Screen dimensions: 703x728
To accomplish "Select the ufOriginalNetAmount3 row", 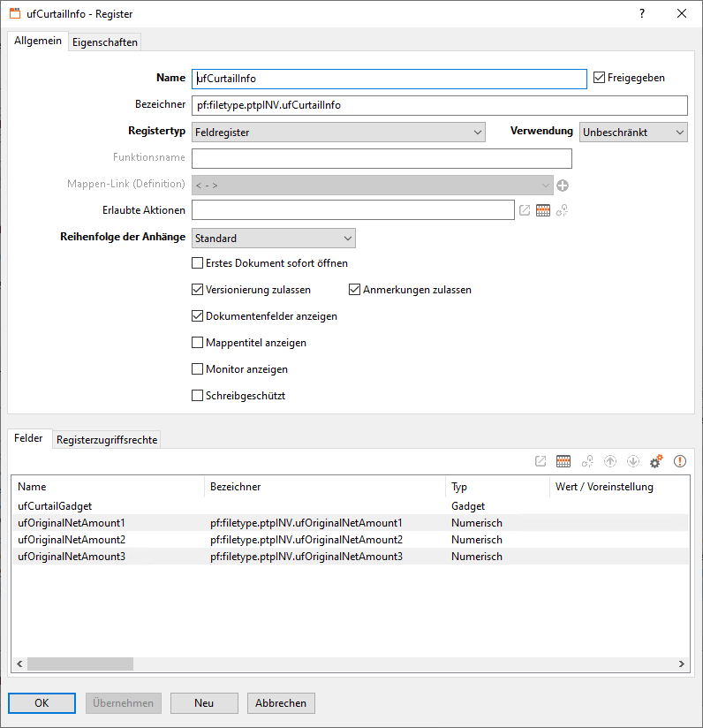I will (351, 557).
